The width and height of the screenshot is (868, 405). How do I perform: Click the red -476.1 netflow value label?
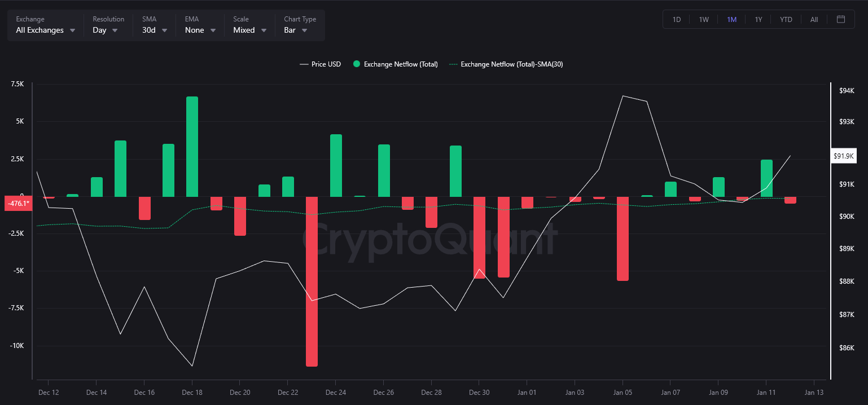(17, 204)
